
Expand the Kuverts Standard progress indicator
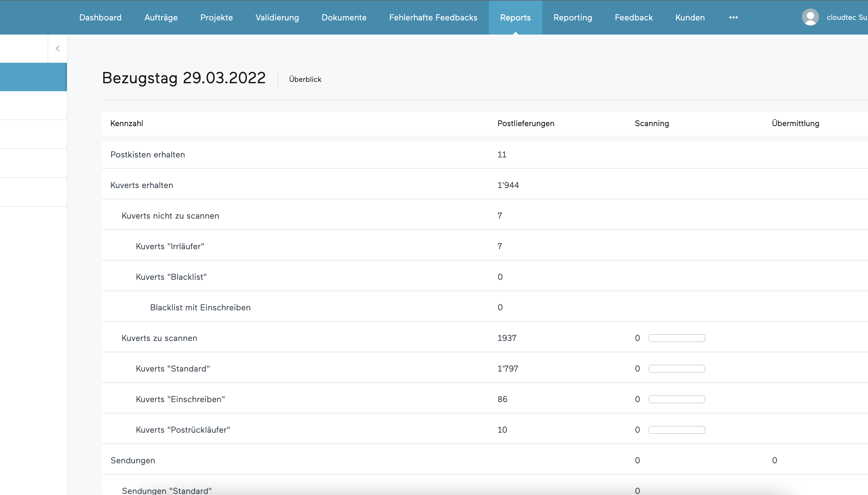tap(677, 368)
